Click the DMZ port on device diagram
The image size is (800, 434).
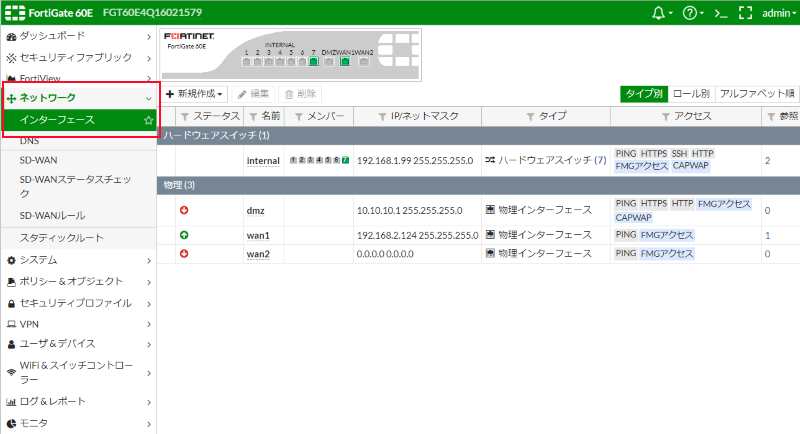tap(329, 62)
